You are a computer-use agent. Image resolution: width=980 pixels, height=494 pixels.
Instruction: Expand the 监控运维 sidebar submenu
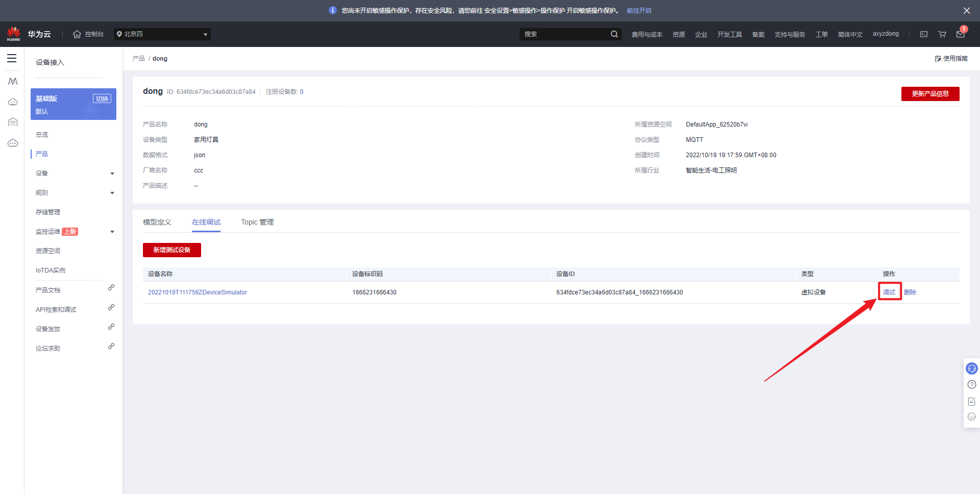[112, 232]
